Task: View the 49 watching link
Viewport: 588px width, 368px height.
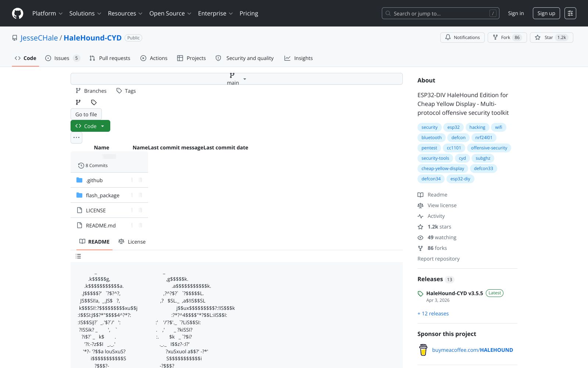Action: (437, 237)
